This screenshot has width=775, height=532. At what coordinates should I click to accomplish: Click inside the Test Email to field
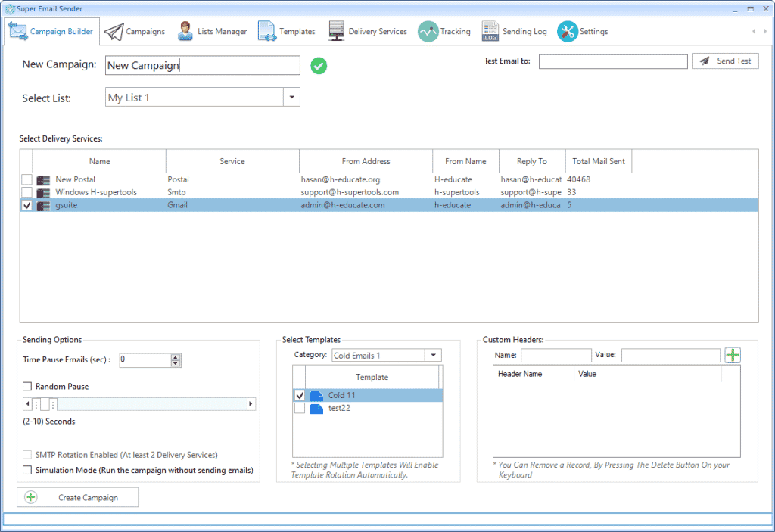[613, 61]
